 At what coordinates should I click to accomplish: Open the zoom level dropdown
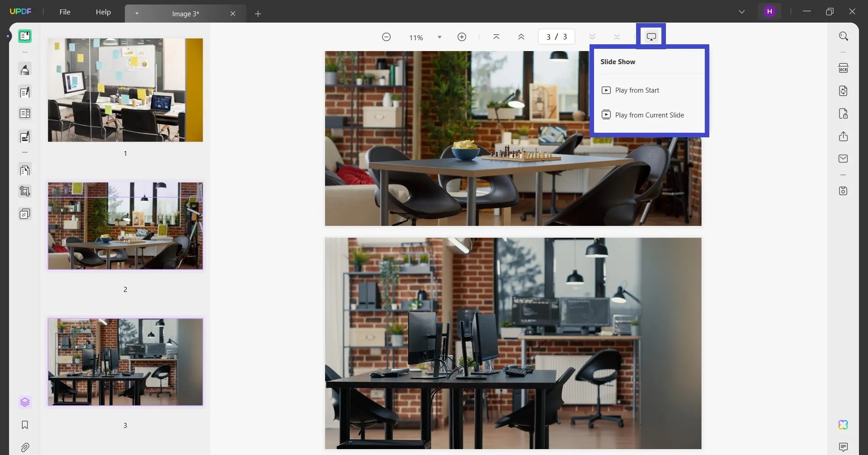coord(439,37)
